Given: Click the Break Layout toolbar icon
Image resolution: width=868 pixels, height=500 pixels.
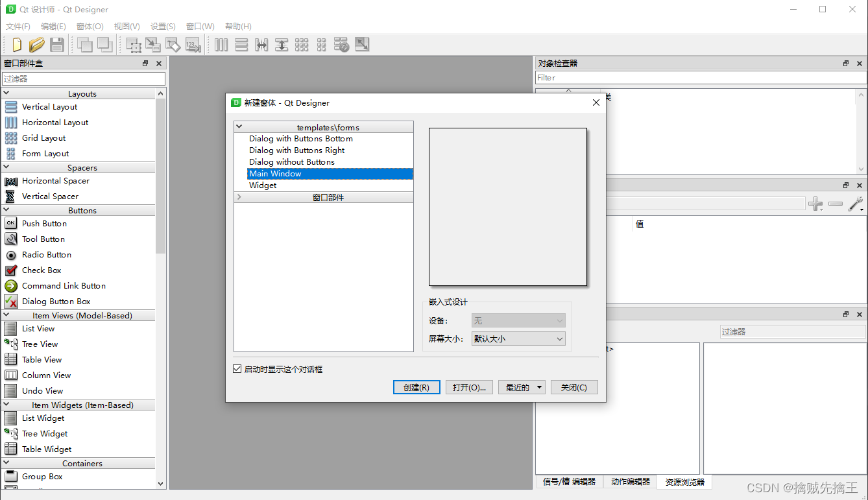Looking at the screenshot, I should pos(342,45).
